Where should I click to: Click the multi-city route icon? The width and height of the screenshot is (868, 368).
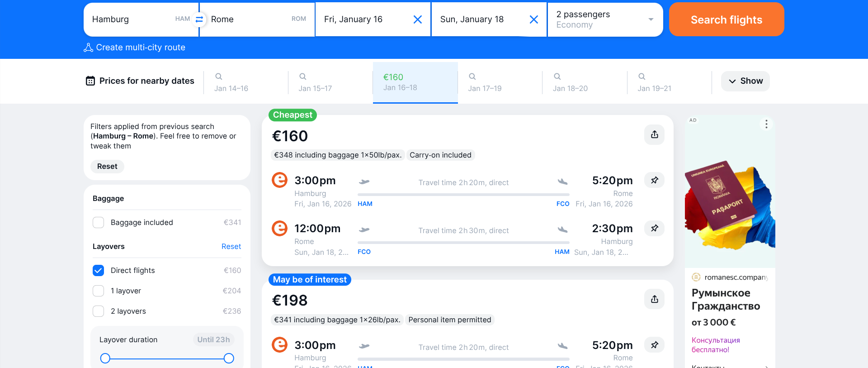88,48
